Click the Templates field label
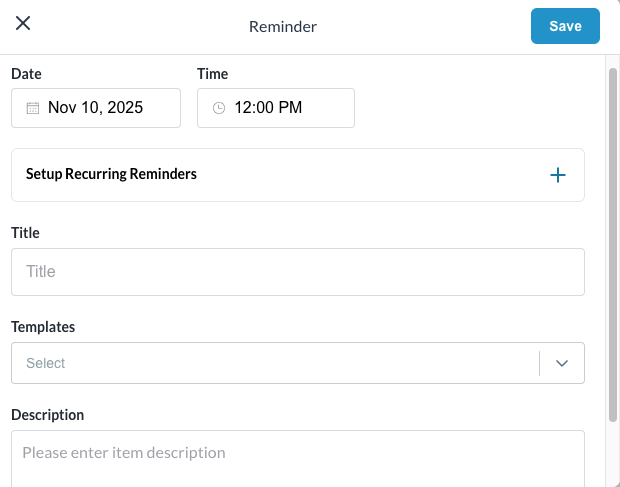Screen dimensions: 620x487 click(43, 327)
